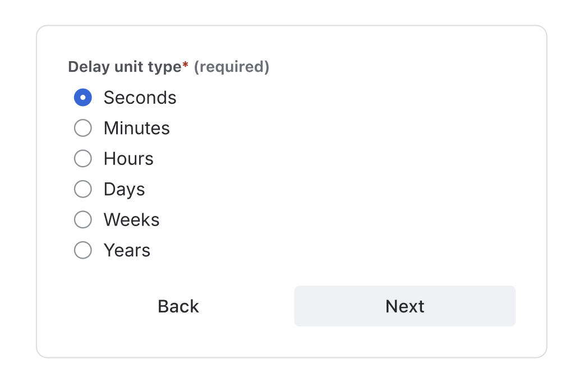Click the Days option label
Screen dimensions: 588x368
(123, 189)
